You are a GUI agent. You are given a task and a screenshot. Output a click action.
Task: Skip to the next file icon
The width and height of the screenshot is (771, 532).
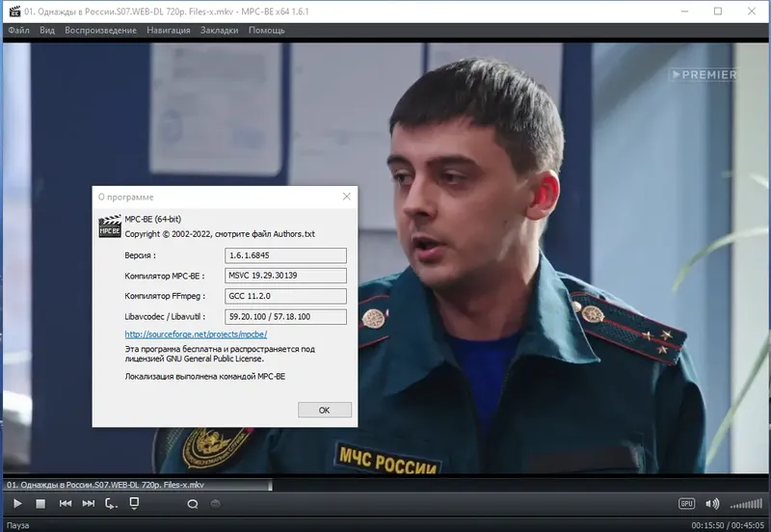pyautogui.click(x=89, y=503)
